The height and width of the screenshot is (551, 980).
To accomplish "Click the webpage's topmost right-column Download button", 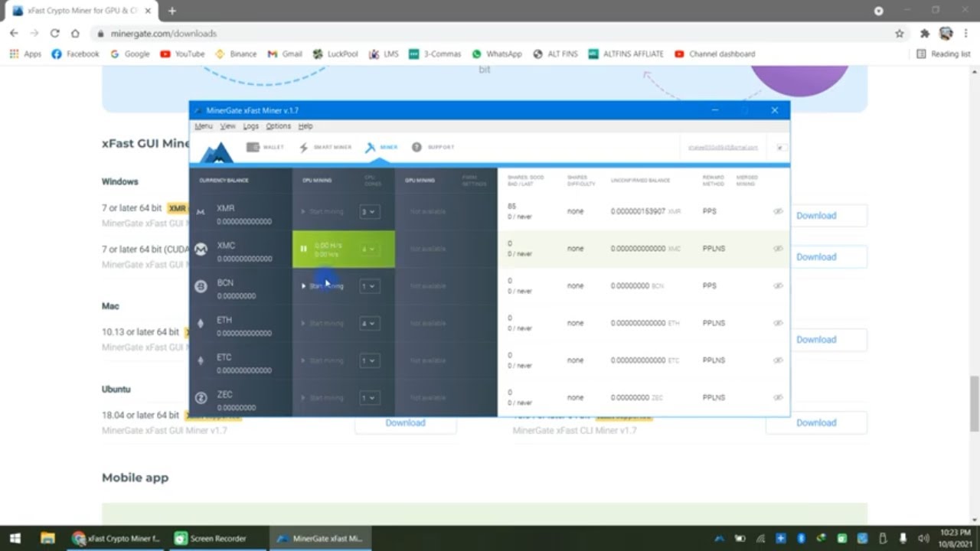I will [816, 216].
